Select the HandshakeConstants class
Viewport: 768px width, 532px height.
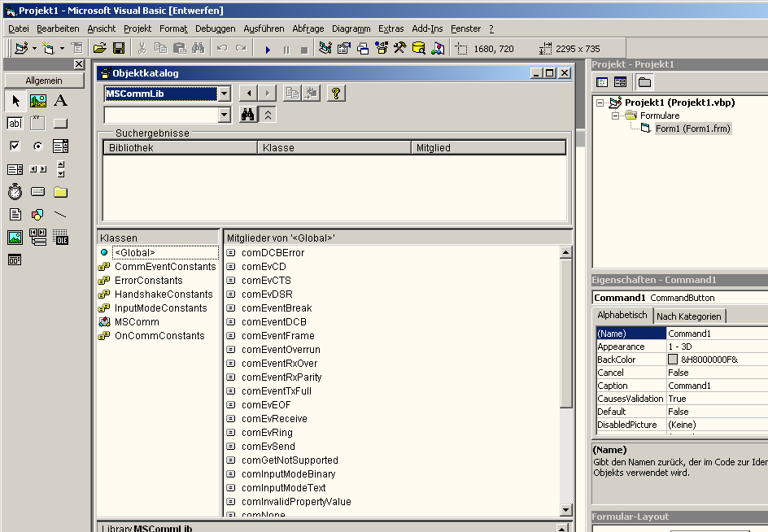point(164,294)
